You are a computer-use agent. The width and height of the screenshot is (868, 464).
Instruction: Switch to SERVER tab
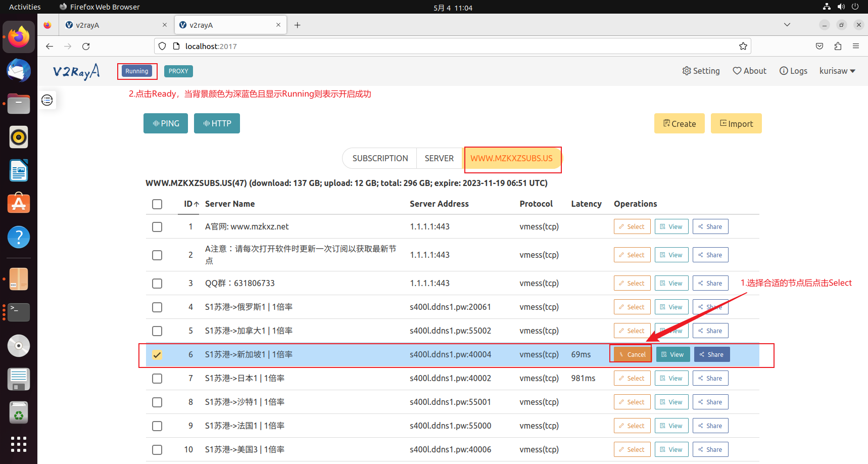point(439,158)
